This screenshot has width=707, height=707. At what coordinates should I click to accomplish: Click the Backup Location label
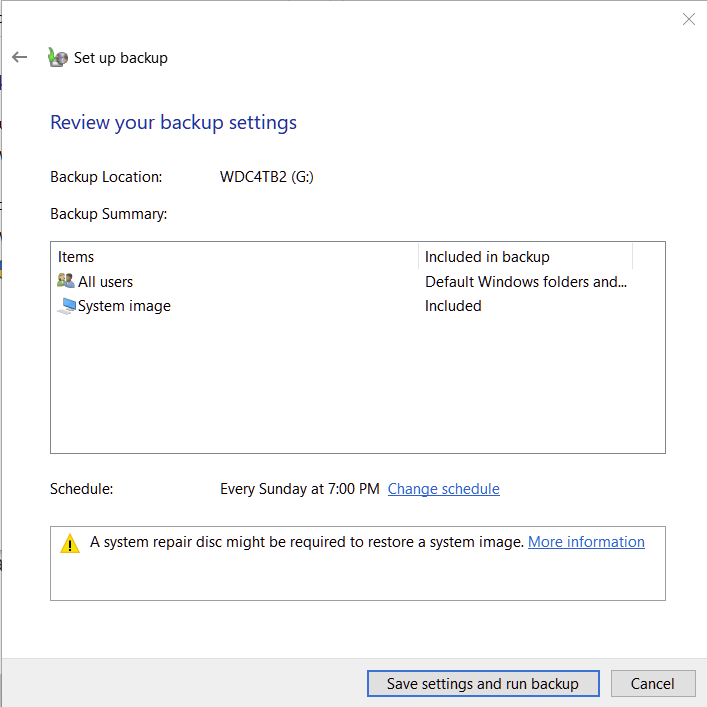click(106, 177)
